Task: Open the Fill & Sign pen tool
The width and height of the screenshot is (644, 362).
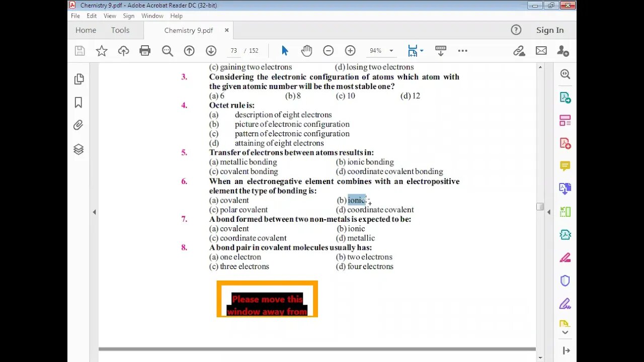Action: click(565, 304)
